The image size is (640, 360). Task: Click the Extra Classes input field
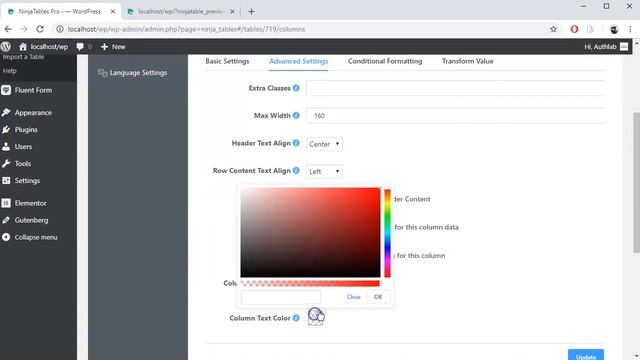click(456, 88)
